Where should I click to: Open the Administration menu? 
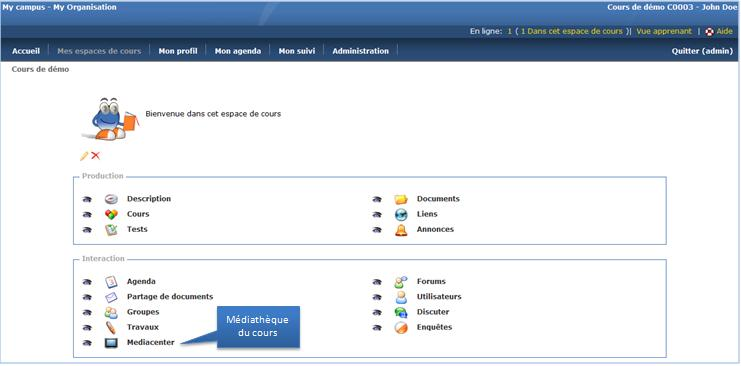(361, 51)
